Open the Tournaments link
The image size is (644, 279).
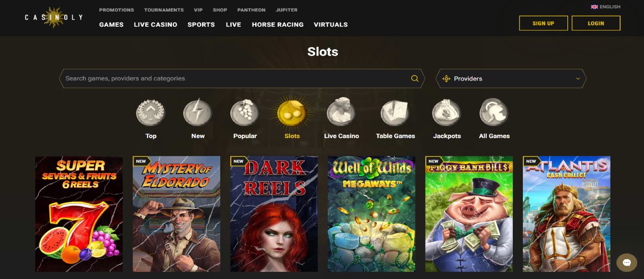pos(164,10)
